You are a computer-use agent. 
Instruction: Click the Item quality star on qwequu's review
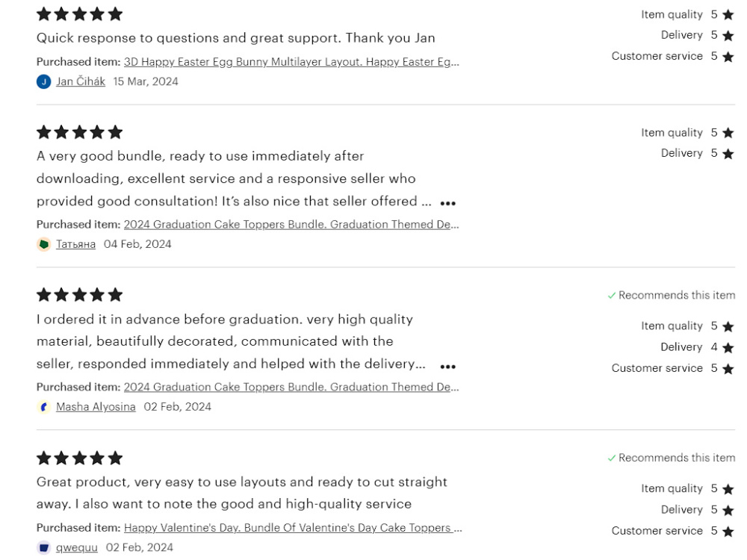[728, 489]
